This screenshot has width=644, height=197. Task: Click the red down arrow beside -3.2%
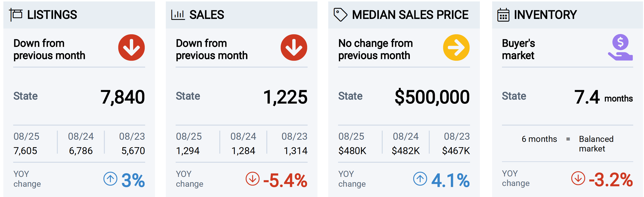click(x=578, y=178)
